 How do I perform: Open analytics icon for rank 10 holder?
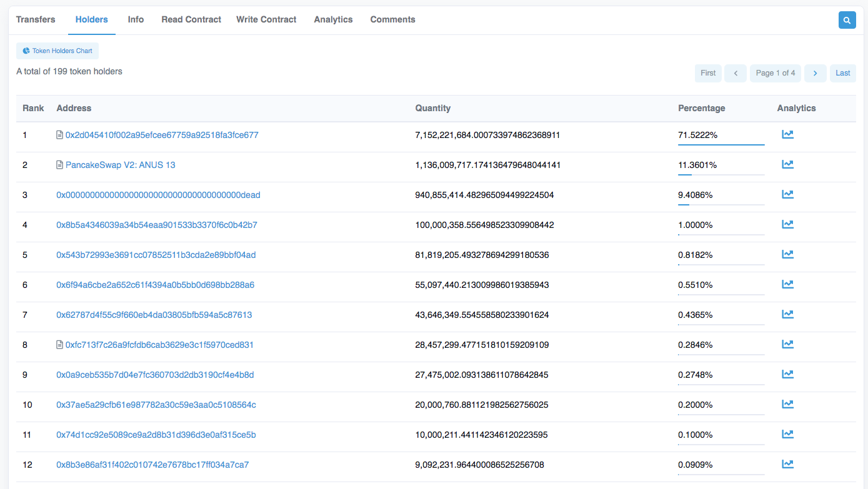[x=787, y=404]
